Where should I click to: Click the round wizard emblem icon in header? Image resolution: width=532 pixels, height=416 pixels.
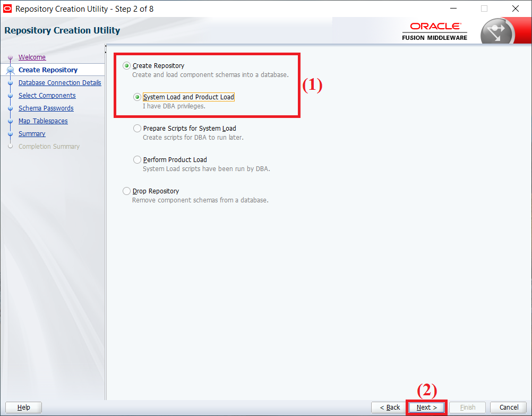coord(497,31)
